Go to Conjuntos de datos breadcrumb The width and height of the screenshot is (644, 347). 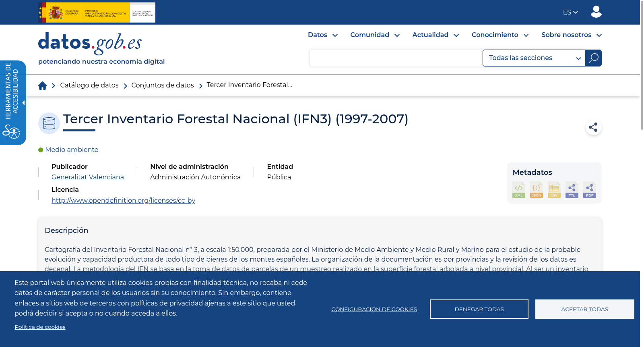163,85
